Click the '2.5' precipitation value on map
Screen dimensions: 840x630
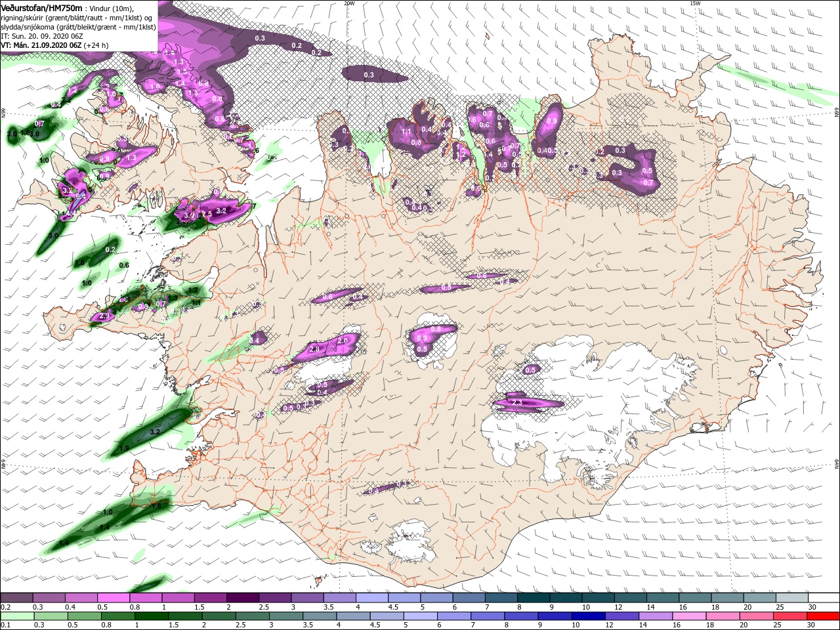(x=206, y=214)
